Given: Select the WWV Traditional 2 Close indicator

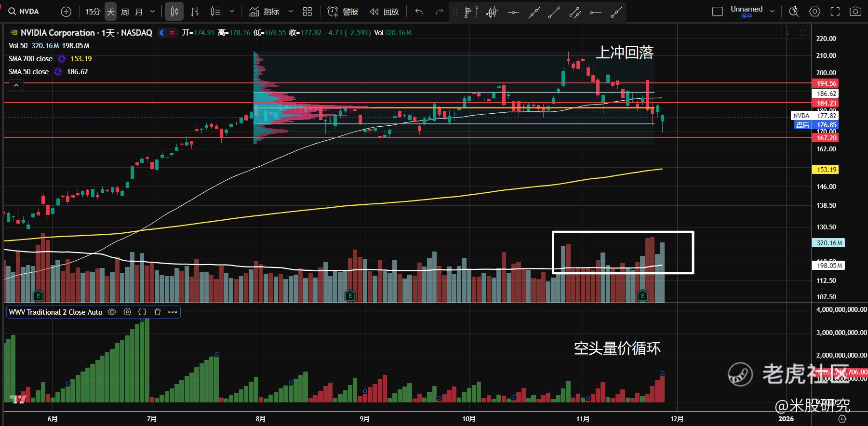Looking at the screenshot, I should click(55, 312).
